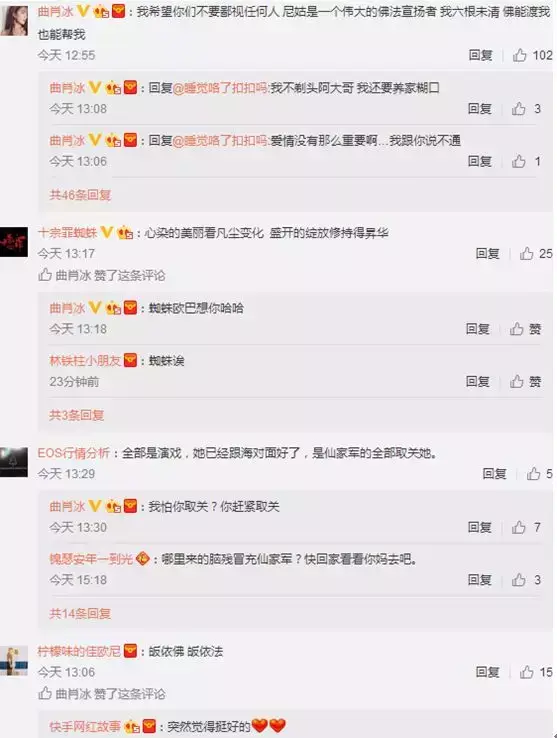Expand 共14条回复 replies
557x738 pixels.
click(x=80, y=614)
